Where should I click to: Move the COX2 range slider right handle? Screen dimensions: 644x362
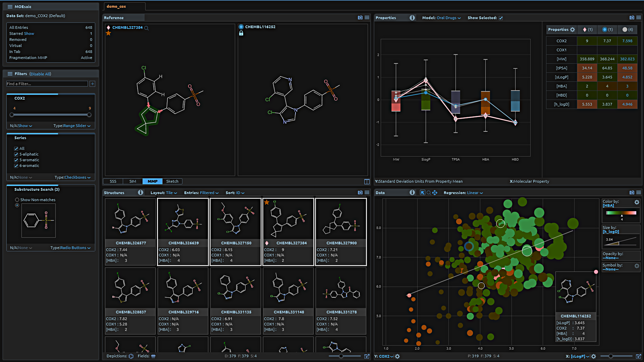coord(89,115)
